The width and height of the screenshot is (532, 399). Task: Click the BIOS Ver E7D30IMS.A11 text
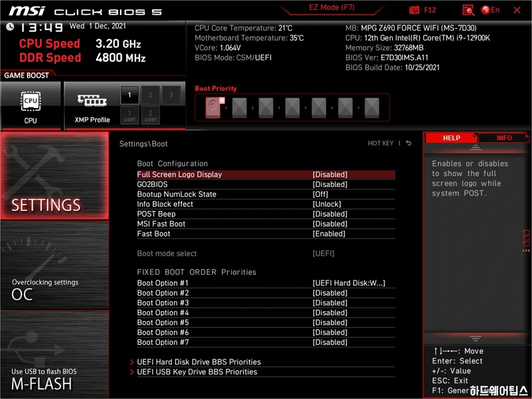(x=387, y=57)
